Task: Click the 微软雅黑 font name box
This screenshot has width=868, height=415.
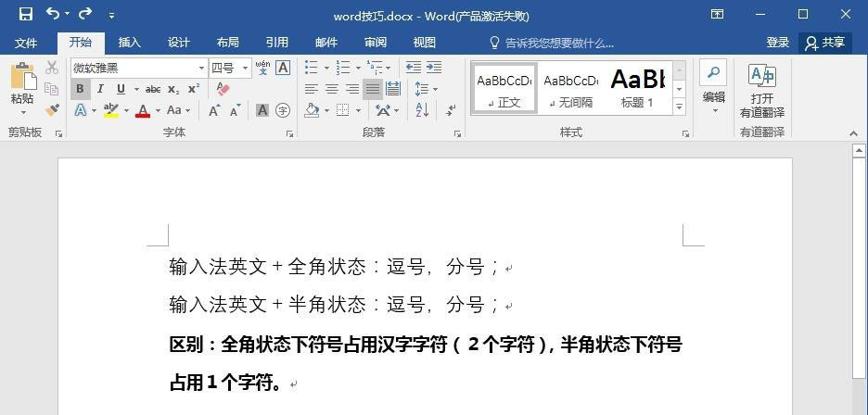Action: pos(134,68)
